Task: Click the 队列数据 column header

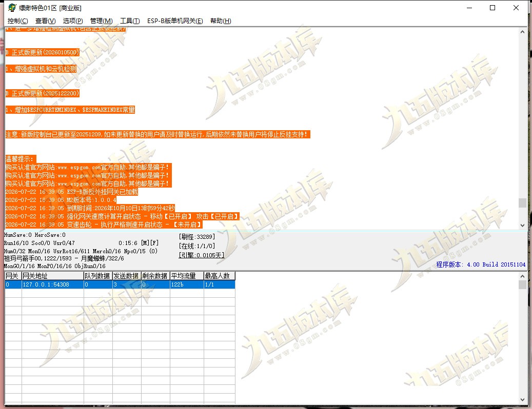Action: (98, 276)
